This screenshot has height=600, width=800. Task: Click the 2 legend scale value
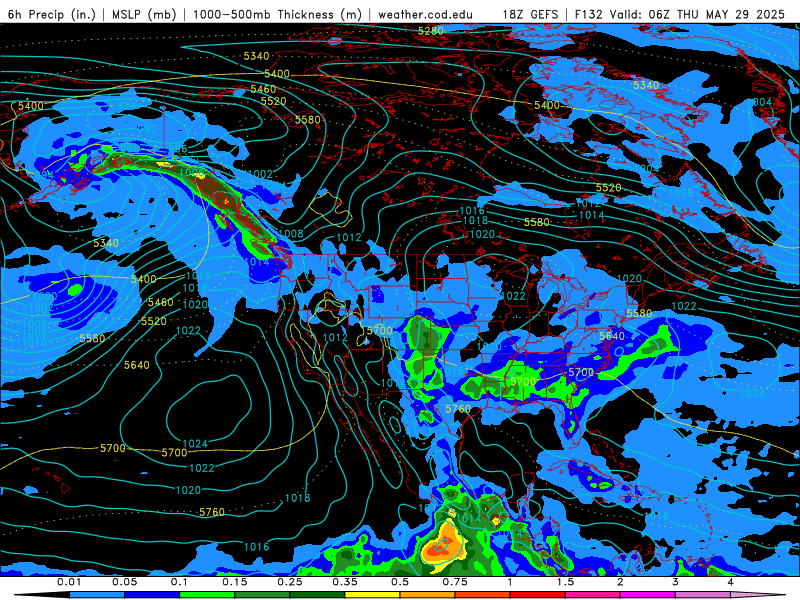tap(620, 582)
